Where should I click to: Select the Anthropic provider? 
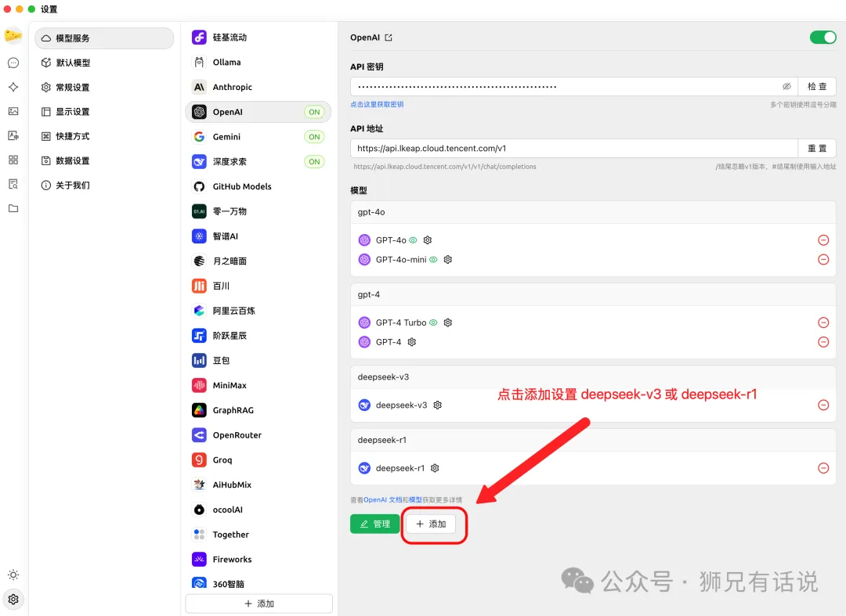point(258,88)
